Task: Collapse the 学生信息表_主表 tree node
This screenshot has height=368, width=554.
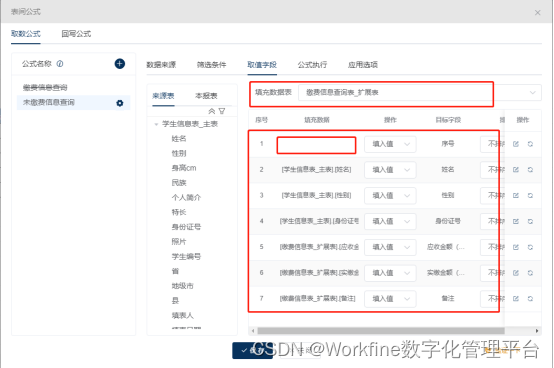Action: tap(156, 124)
